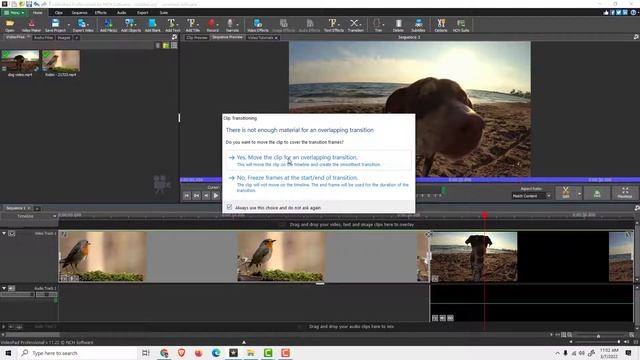Click the red timeline playhead marker
Image resolution: width=640 pixels, height=360 pixels.
484,215
